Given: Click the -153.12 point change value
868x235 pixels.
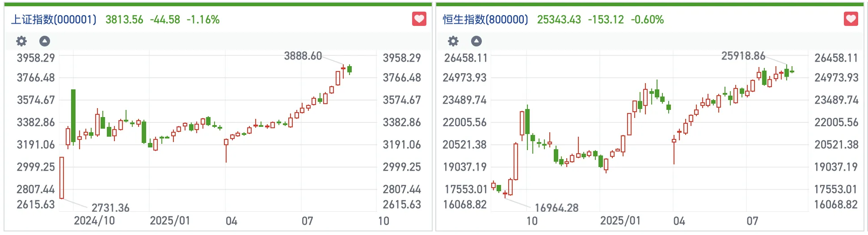Looking at the screenshot, I should point(606,20).
